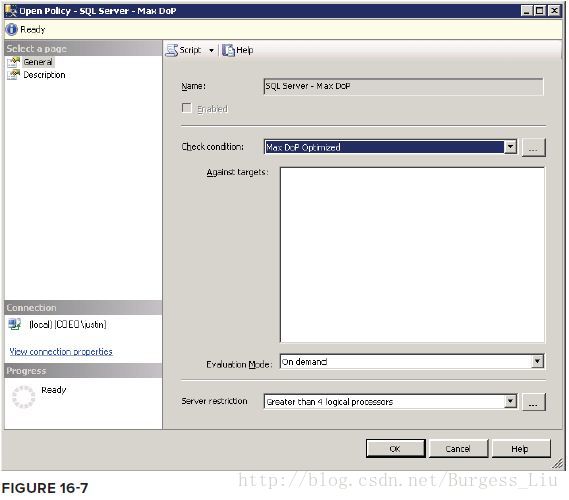Click inside the Against targets list box
This screenshot has width=569, height=500.
tap(412, 255)
